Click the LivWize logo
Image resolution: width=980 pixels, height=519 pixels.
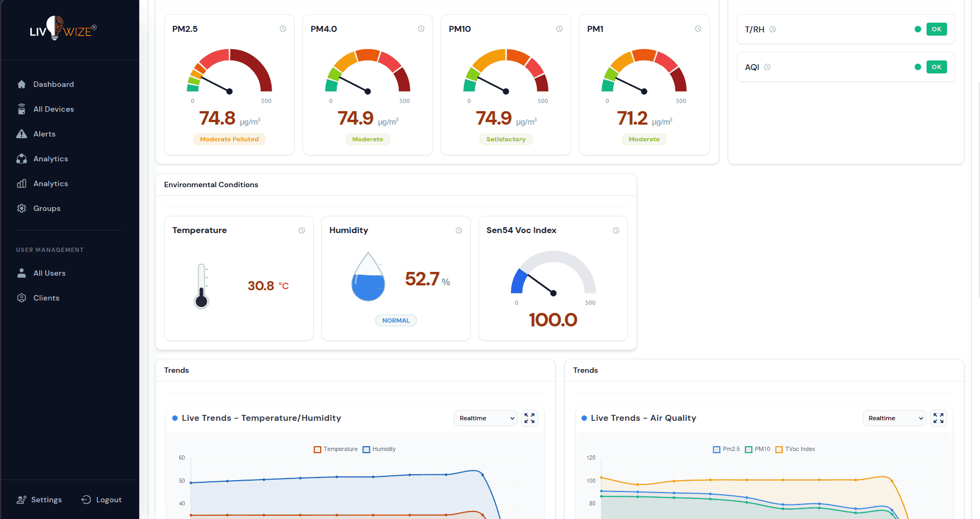[63, 29]
